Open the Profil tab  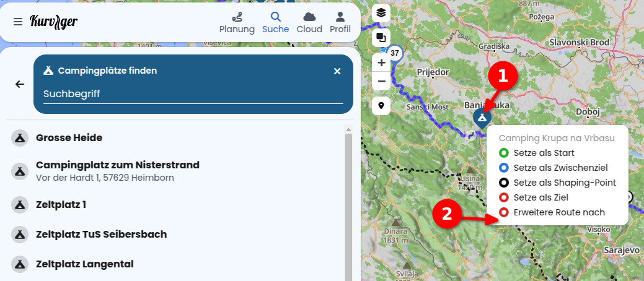click(x=340, y=23)
